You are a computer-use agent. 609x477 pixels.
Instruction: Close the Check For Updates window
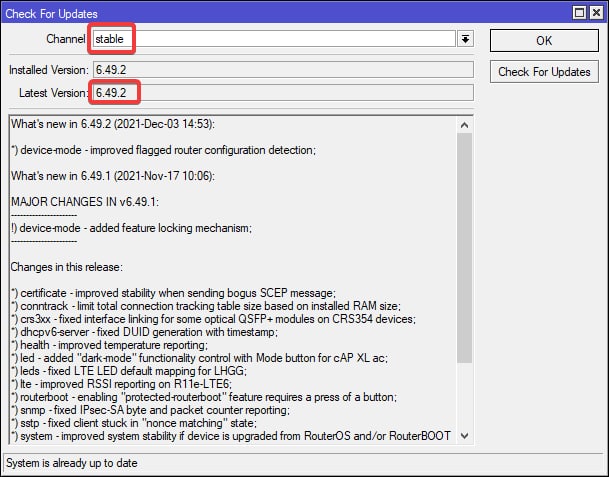(596, 13)
